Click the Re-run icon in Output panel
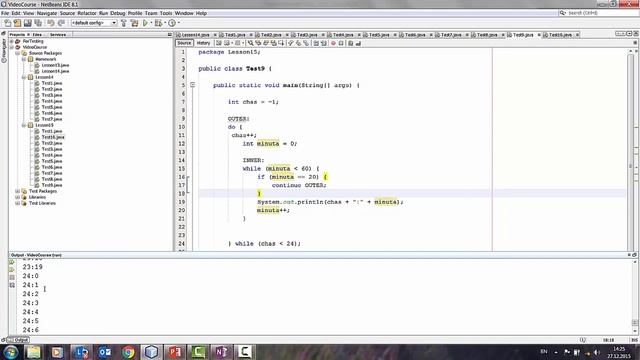Image resolution: width=640 pixels, height=360 pixels. pyautogui.click(x=12, y=262)
